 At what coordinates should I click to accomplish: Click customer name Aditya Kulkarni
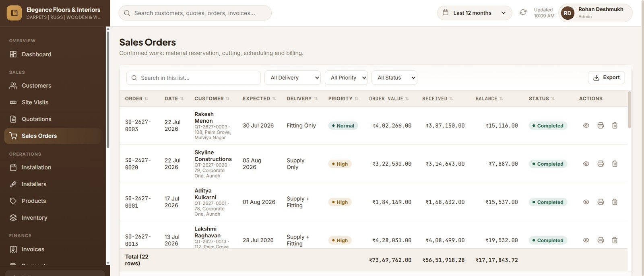point(205,194)
